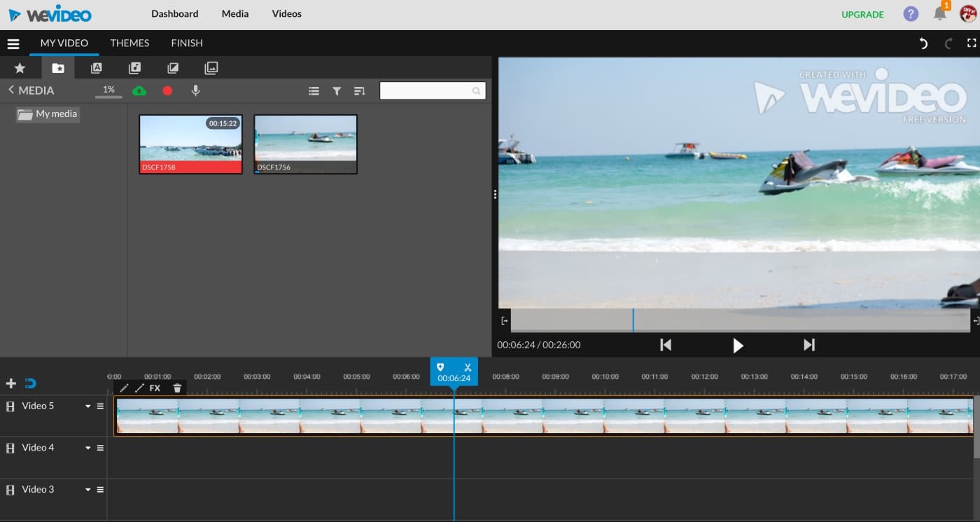Delete selected clip with trash icon
The width and height of the screenshot is (980, 522).
pos(177,388)
